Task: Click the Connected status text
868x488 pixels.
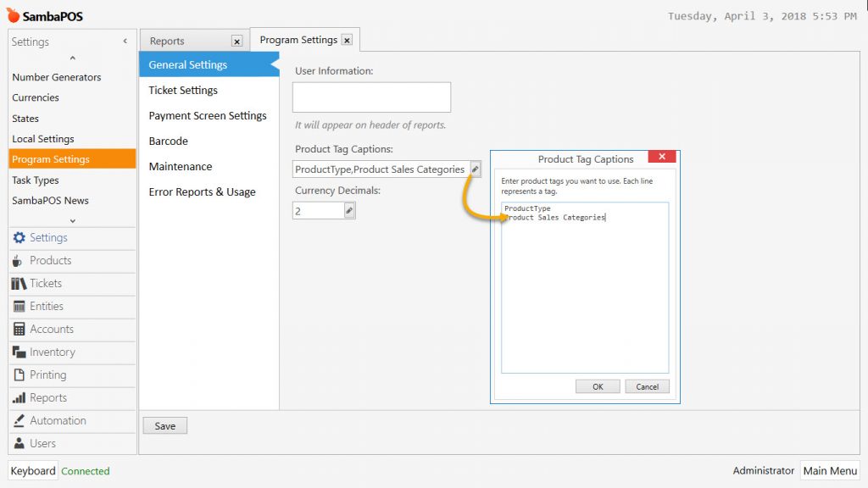Action: [86, 471]
